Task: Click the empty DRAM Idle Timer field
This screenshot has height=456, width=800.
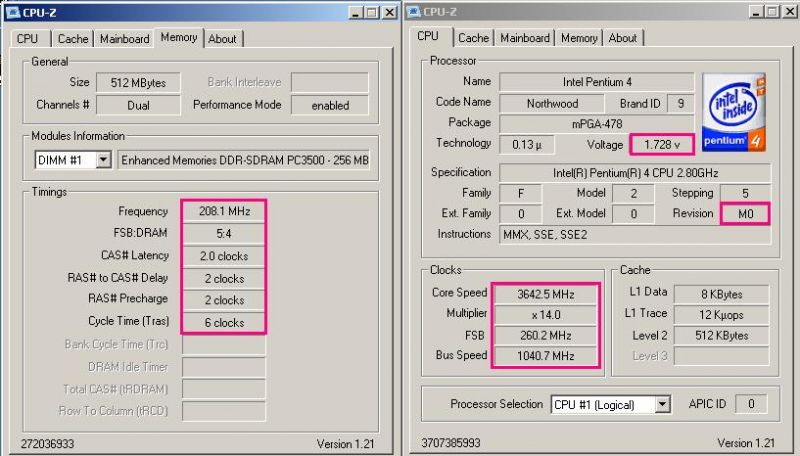Action: (x=224, y=367)
